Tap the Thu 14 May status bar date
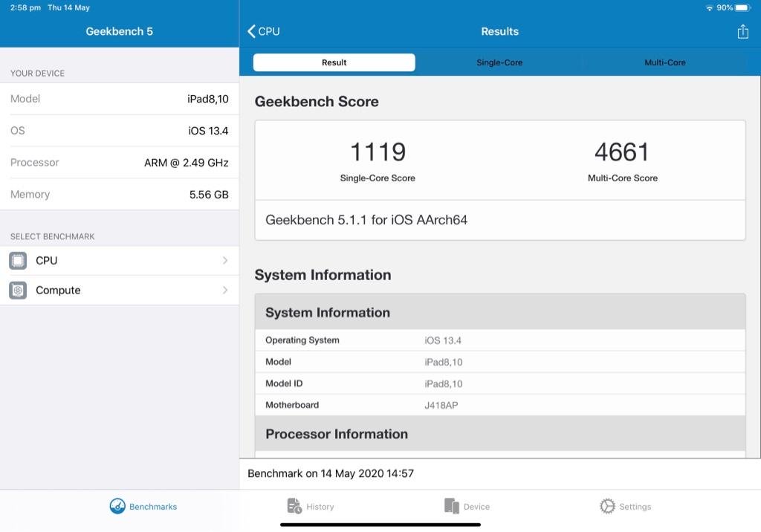 (x=68, y=7)
